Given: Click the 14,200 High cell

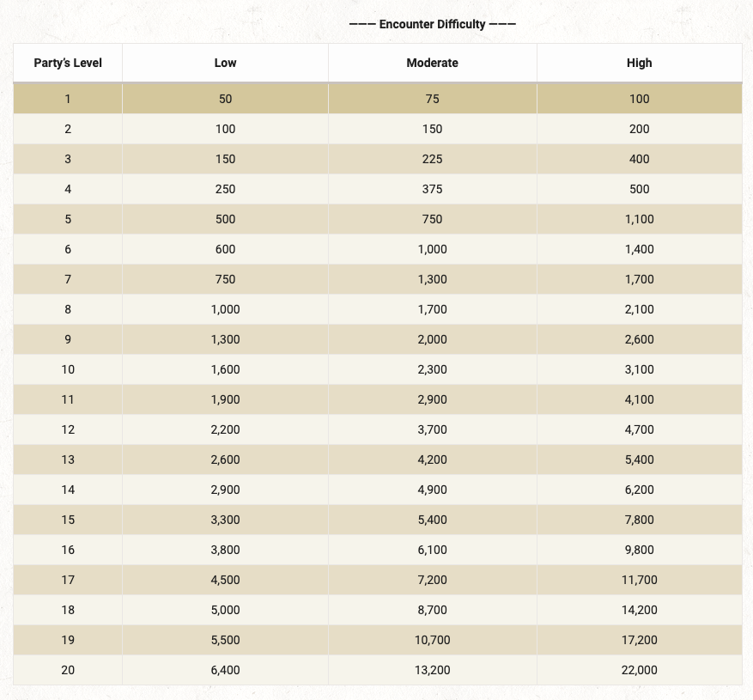Looking at the screenshot, I should tap(639, 610).
